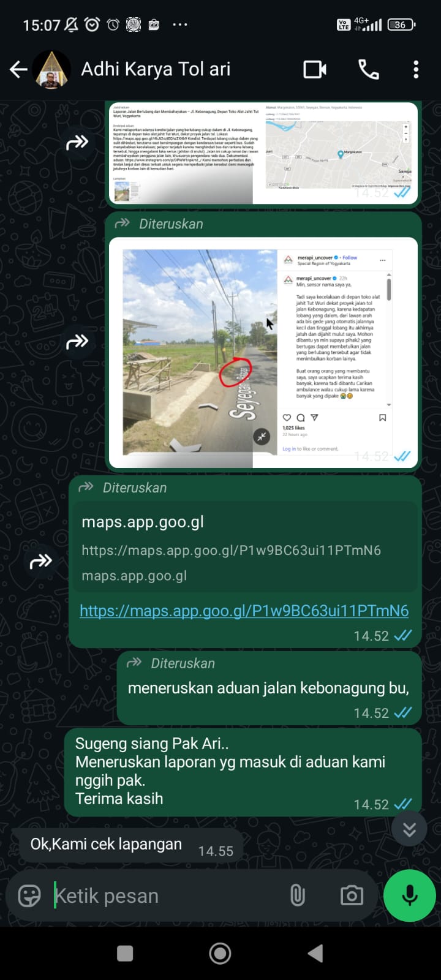Go back with the arrow icon
The image size is (441, 980).
pos(18,70)
